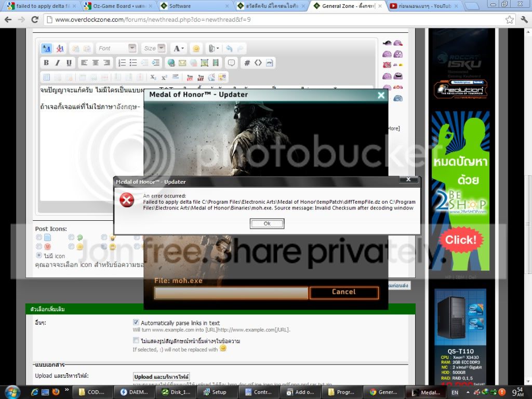Click Cancel in the Medal of Honor updater
This screenshot has width=532, height=399.
point(344,292)
